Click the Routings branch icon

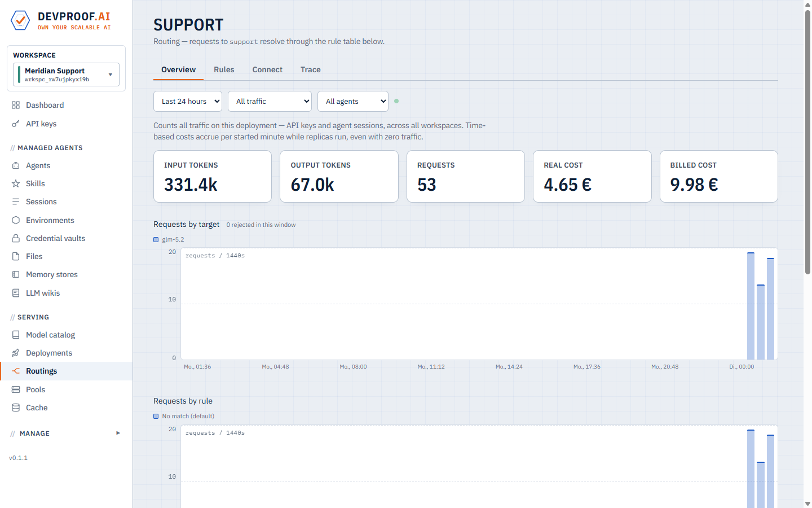(16, 371)
